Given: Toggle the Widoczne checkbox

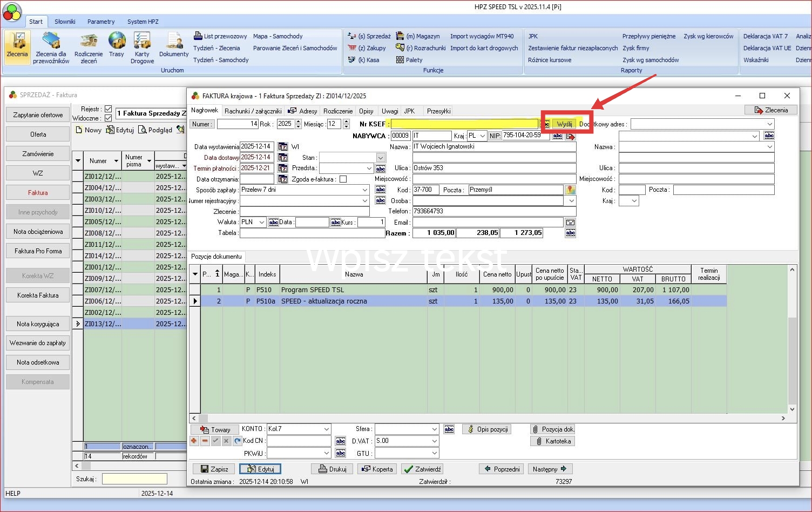Looking at the screenshot, I should [108, 118].
